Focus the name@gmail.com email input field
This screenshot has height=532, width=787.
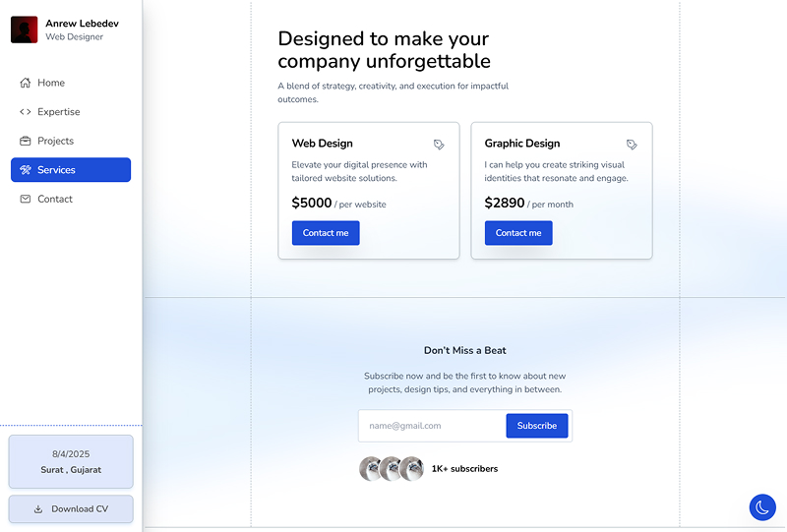(433, 426)
